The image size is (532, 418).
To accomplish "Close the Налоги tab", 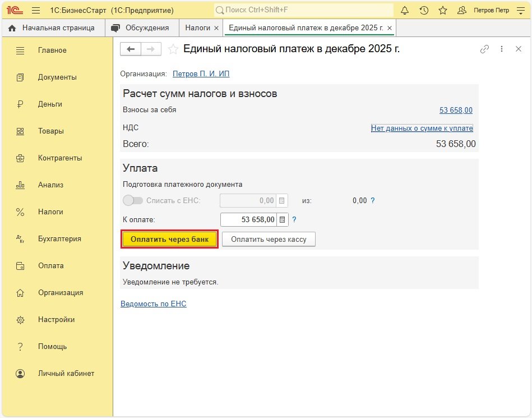I will [x=216, y=27].
